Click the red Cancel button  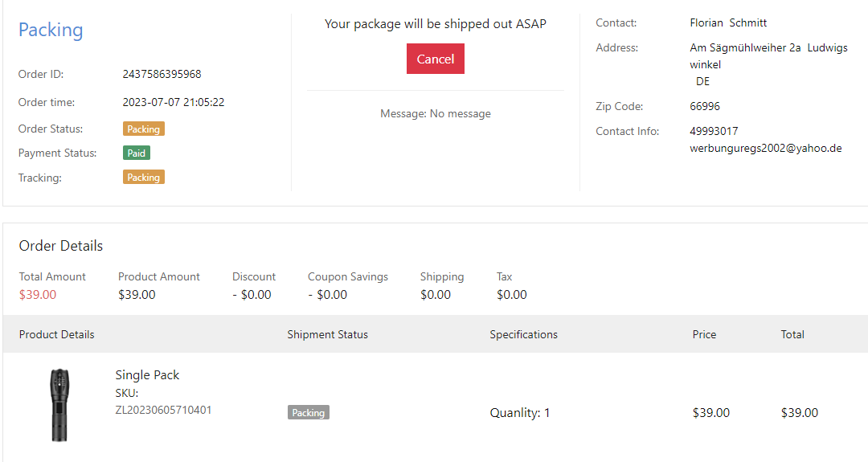pyautogui.click(x=435, y=59)
